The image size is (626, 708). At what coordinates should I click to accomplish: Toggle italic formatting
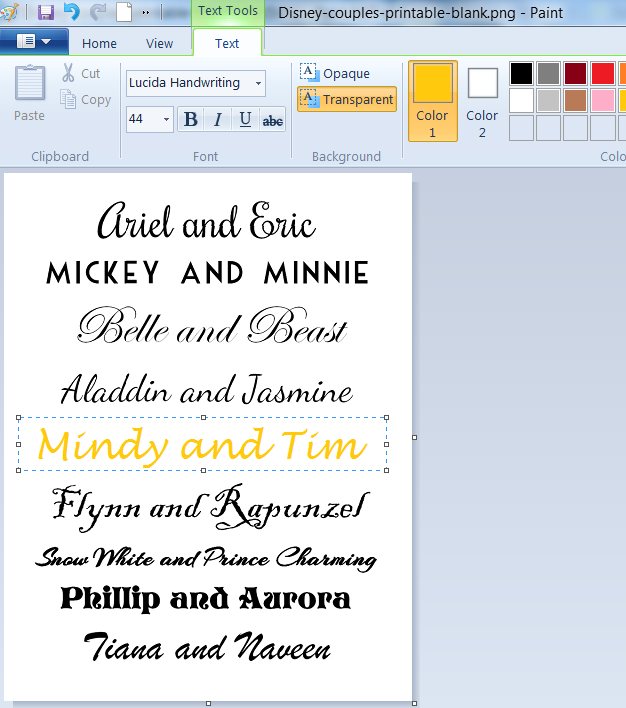218,120
